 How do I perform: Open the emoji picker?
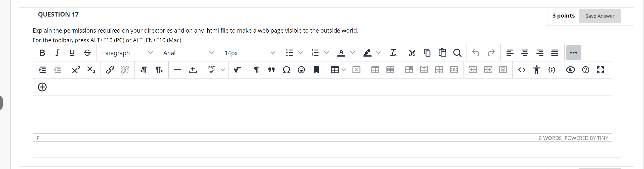point(301,70)
